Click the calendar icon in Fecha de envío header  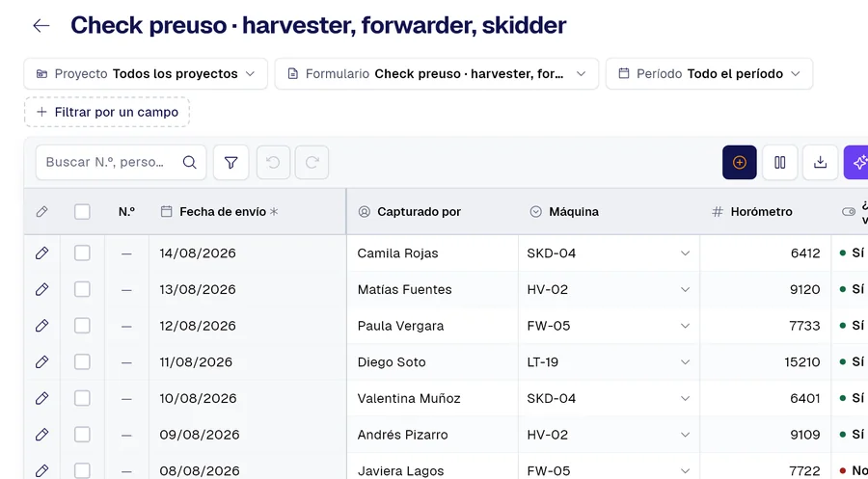pos(166,211)
